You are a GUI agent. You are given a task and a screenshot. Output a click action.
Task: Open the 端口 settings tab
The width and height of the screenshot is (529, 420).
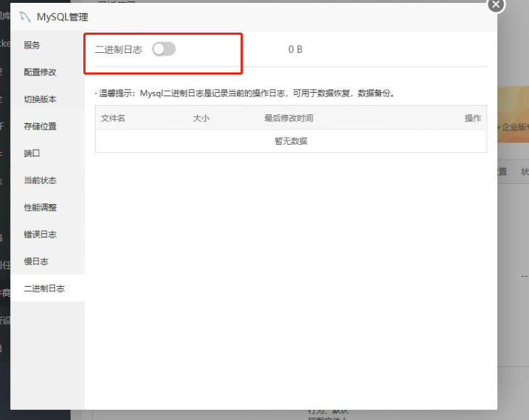pyautogui.click(x=32, y=154)
